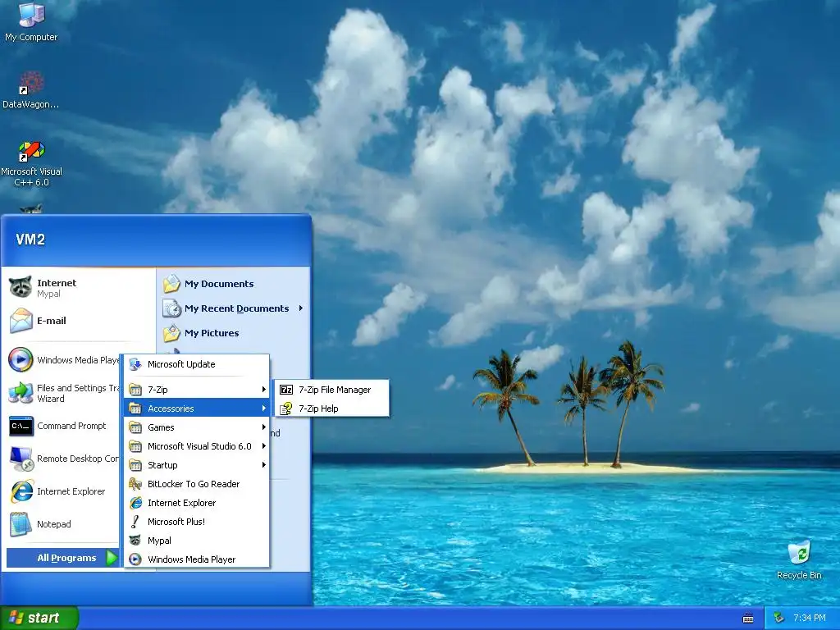Click the VM2 user name header
Screen dimensions: 840x630
coord(30,240)
